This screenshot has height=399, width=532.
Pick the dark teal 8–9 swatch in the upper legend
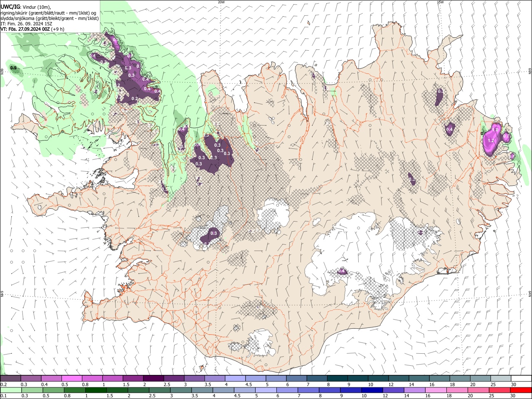point(337,379)
